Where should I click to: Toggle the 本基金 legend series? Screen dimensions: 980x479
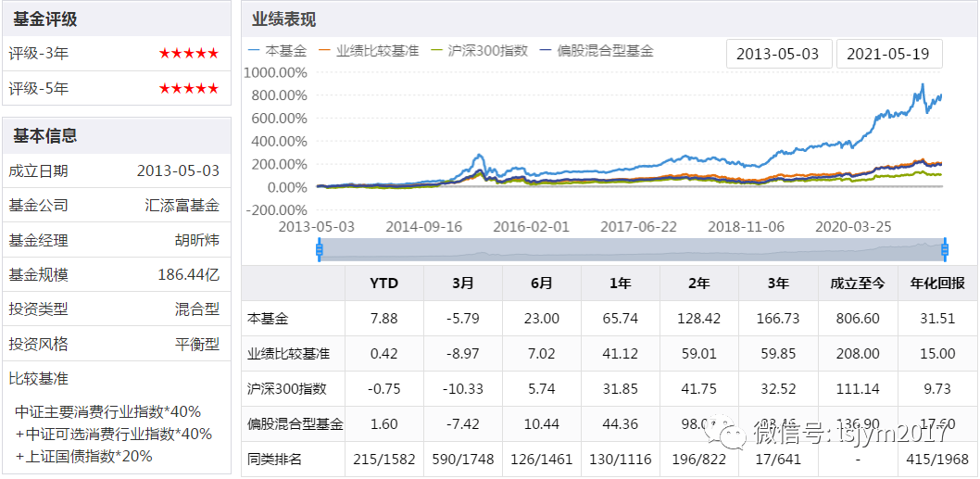click(277, 51)
